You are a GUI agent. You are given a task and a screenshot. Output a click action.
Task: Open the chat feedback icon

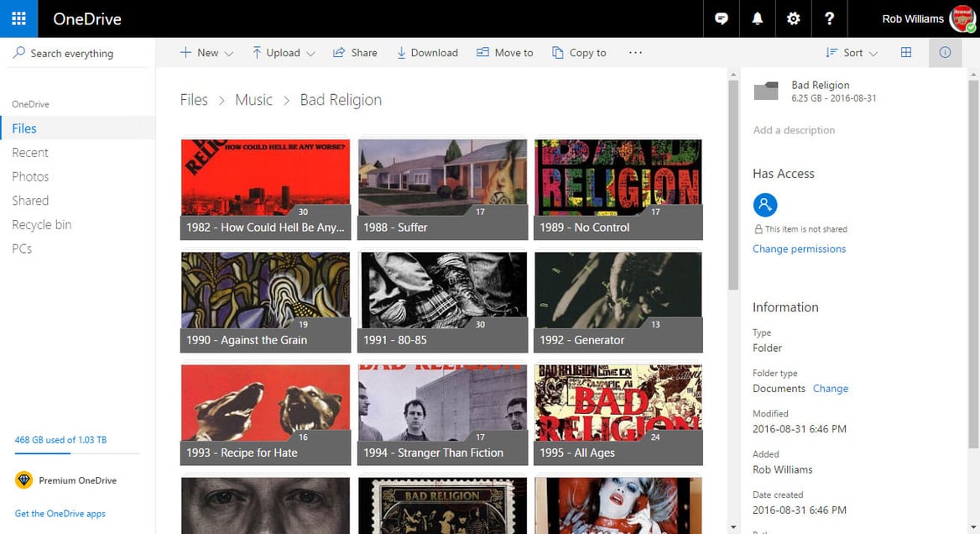coord(722,18)
